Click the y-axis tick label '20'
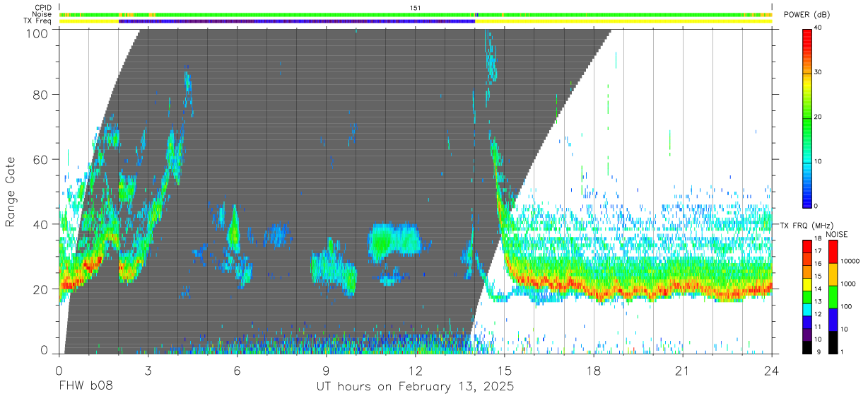 pos(41,290)
